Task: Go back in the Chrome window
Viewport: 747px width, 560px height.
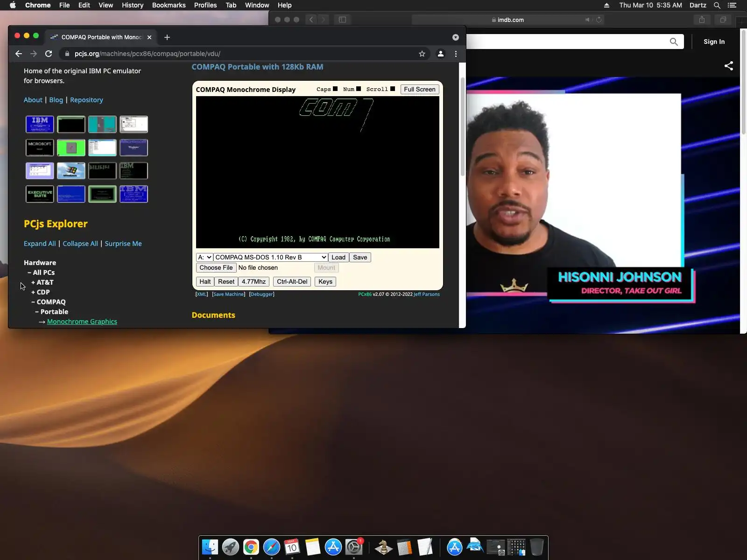Action: point(19,54)
